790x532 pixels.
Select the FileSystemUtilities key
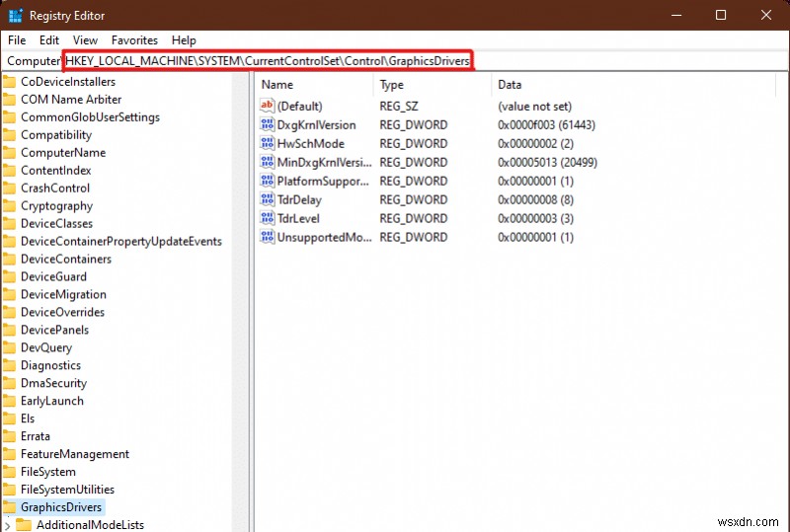[x=67, y=490]
